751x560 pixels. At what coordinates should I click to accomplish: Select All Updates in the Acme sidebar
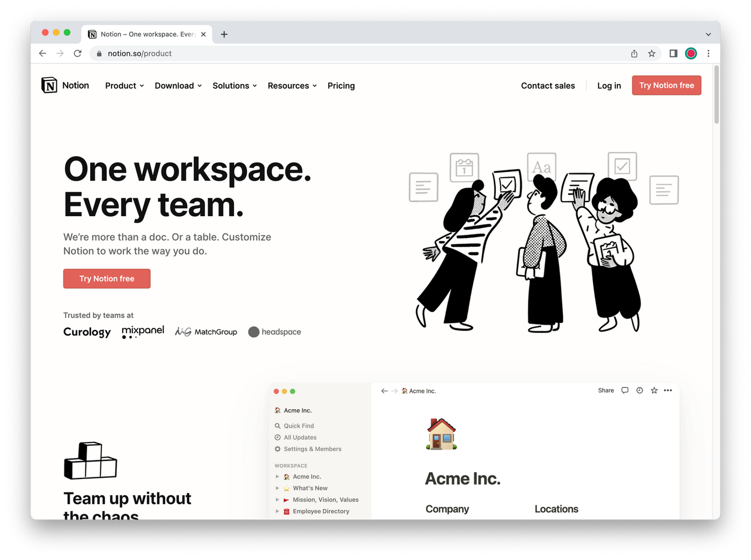(x=299, y=437)
